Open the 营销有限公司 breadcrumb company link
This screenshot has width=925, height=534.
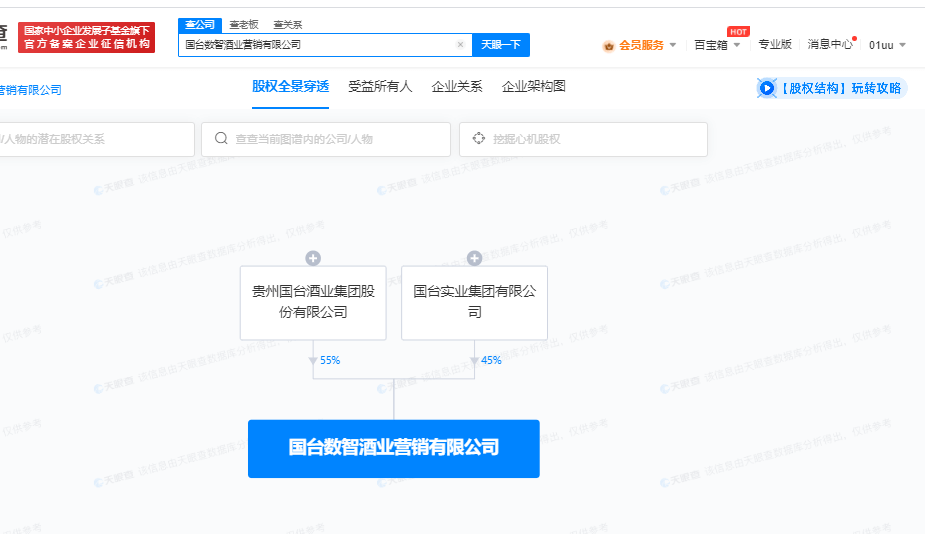31,90
